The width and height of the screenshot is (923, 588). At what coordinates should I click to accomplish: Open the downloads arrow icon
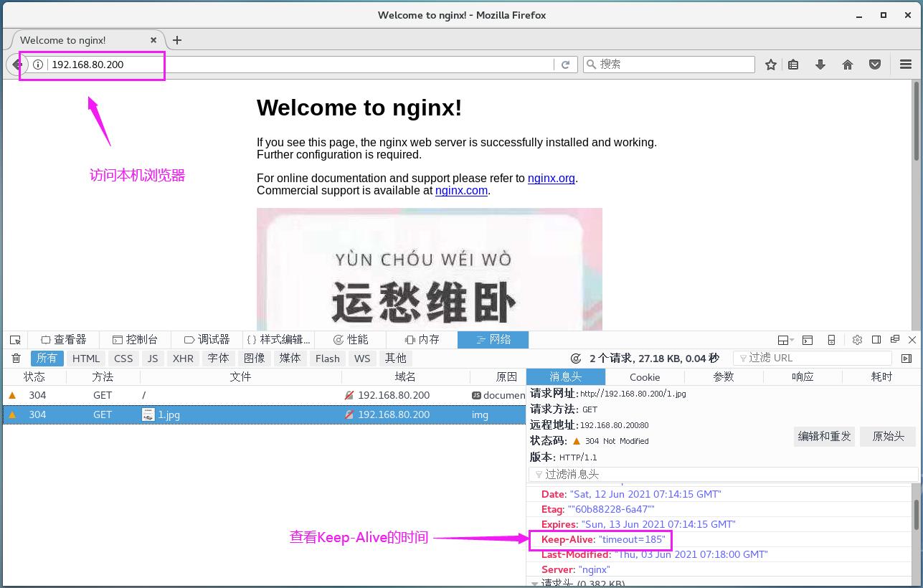click(820, 65)
